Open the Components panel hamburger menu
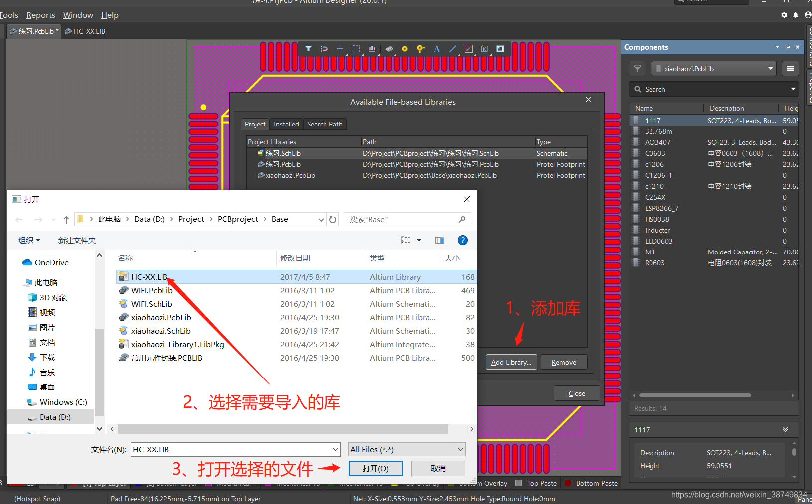This screenshot has height=504, width=812. click(x=790, y=68)
